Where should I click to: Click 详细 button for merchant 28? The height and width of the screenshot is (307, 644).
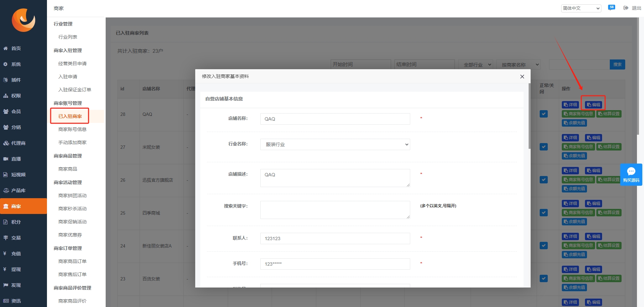[x=570, y=105]
